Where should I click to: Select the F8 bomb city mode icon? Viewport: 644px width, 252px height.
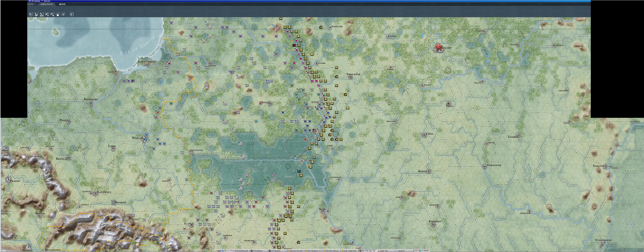pyautogui.click(x=42, y=15)
